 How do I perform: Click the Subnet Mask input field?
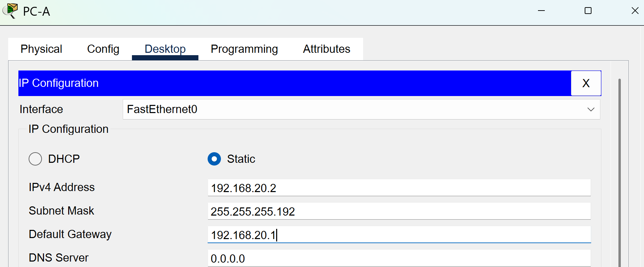click(x=399, y=211)
